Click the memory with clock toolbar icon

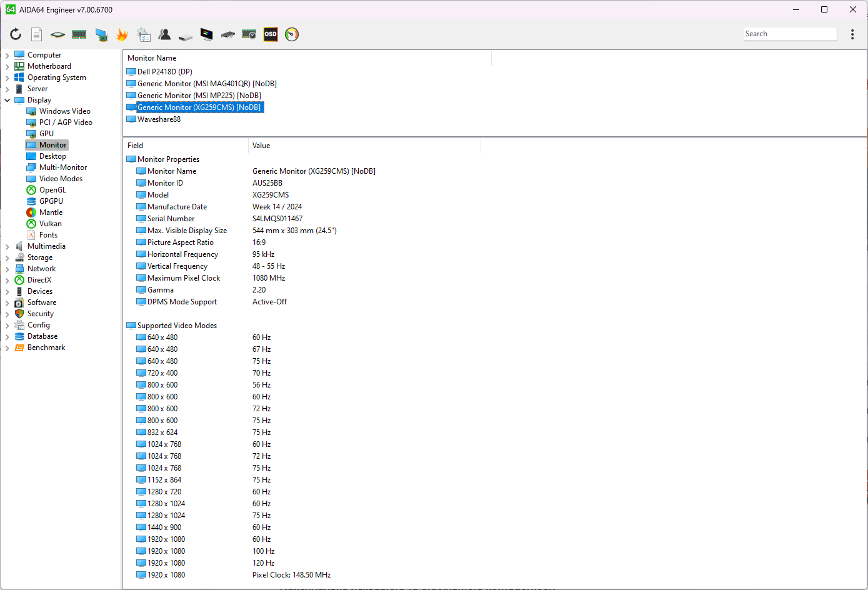(x=249, y=34)
